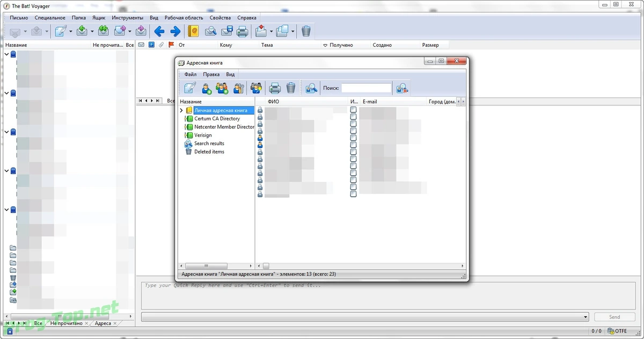Collapse the first account in folder tree
This screenshot has width=644, height=339.
[x=6, y=54]
